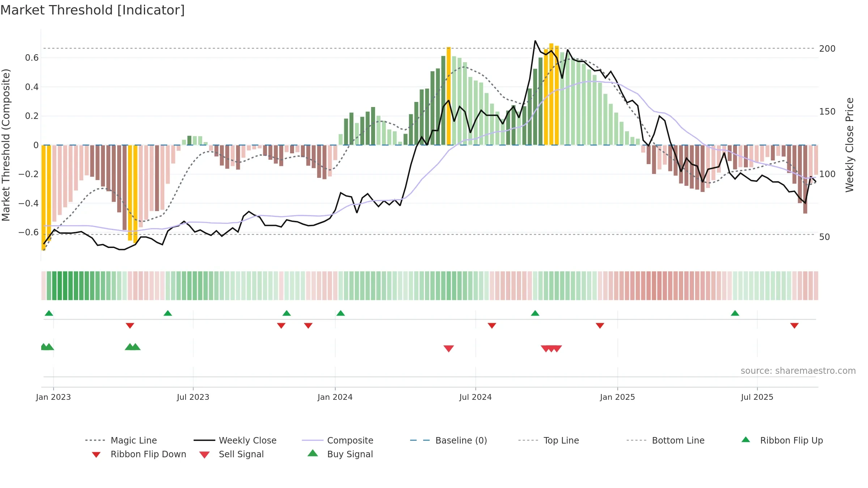Image resolution: width=868 pixels, height=488 pixels.
Task: Click the ribbon flip down marker before Jan 2025
Action: [x=600, y=326]
